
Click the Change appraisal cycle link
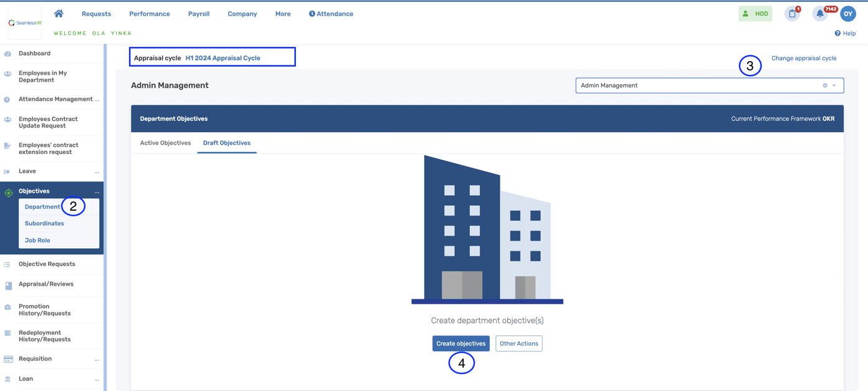coord(804,57)
